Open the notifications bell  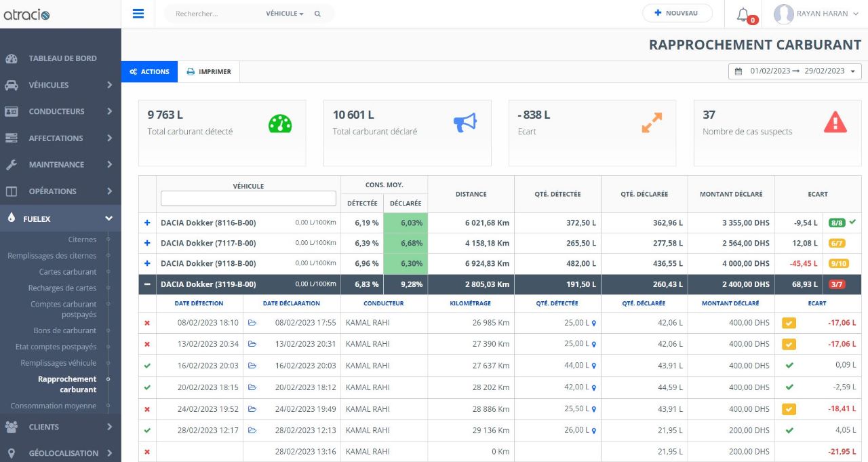coord(744,14)
